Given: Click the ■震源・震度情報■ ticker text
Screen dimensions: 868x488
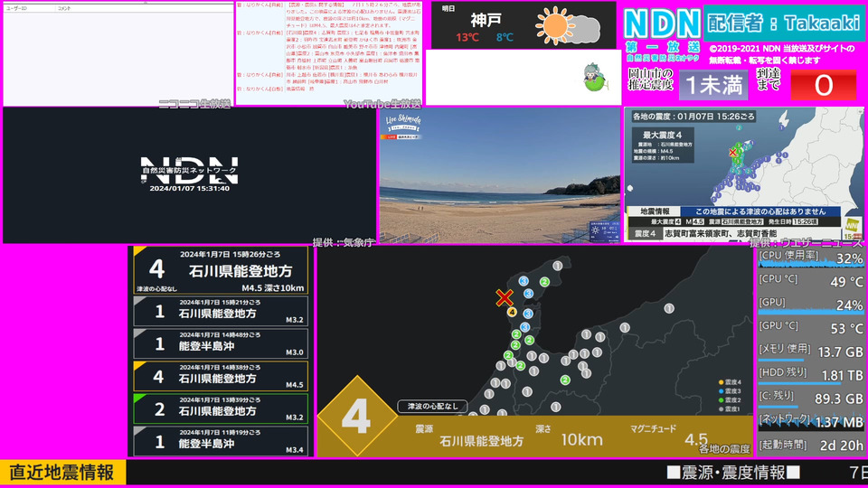Looking at the screenshot, I should pos(733,473).
